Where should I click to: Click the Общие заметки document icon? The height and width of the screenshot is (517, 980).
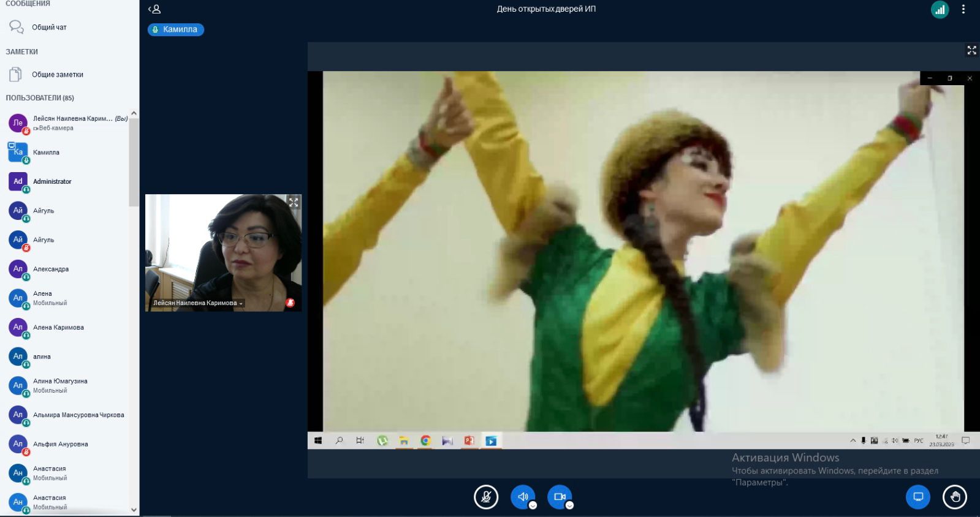(x=16, y=74)
